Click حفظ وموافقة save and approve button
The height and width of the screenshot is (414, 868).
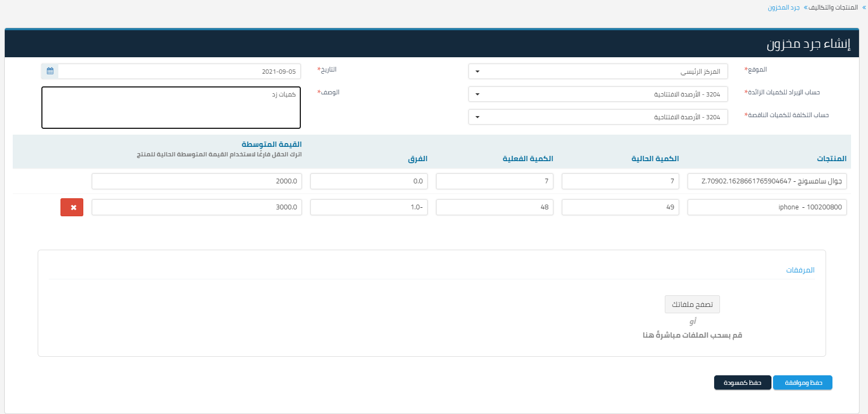(802, 383)
